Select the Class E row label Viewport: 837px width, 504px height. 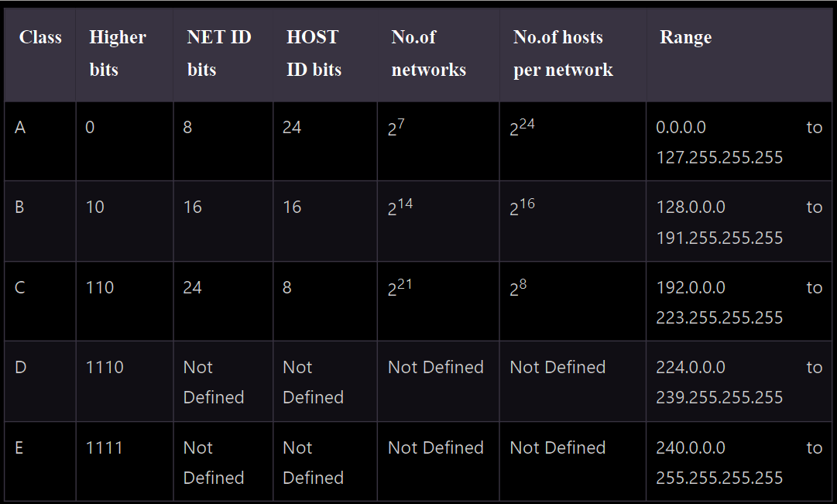tap(19, 448)
